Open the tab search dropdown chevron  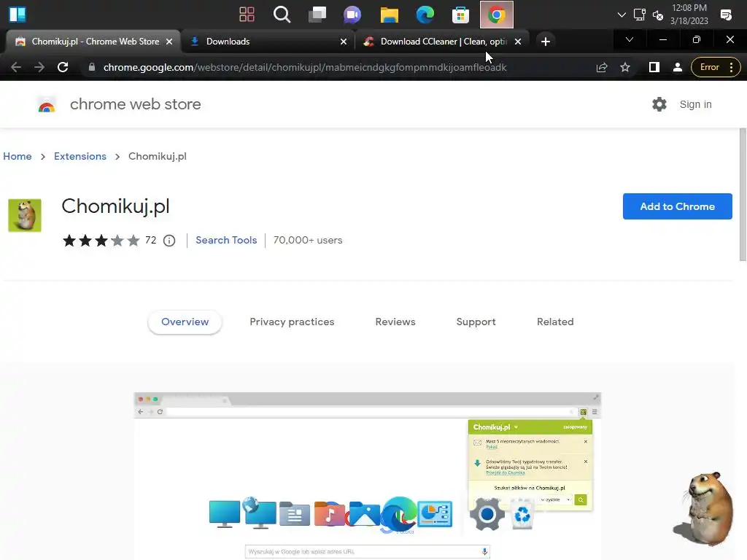pyautogui.click(x=630, y=39)
